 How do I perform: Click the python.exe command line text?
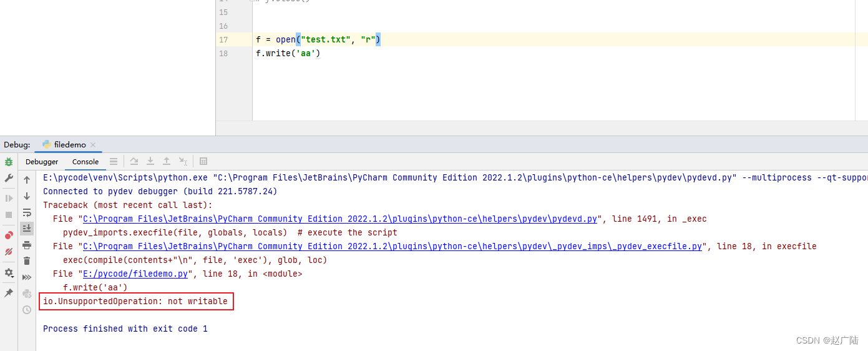456,177
